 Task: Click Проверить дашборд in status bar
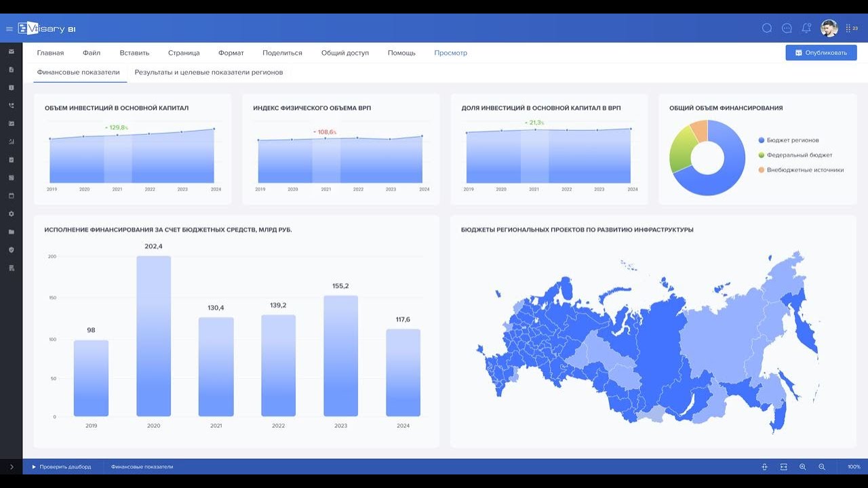click(61, 467)
